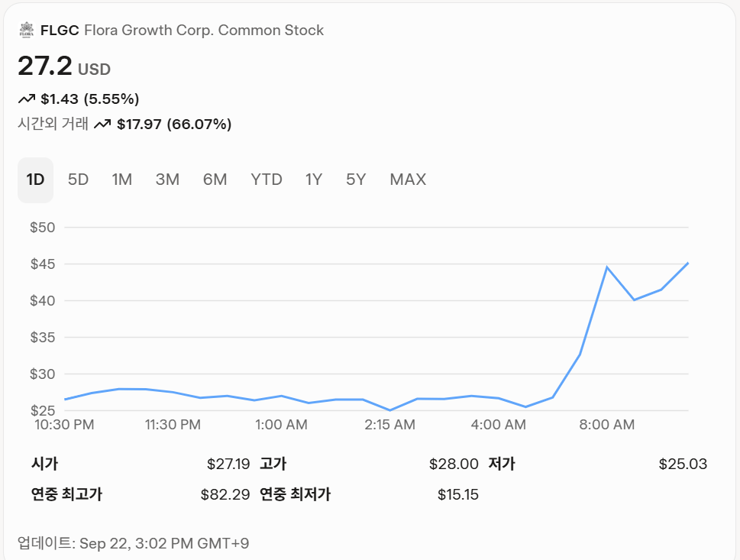The image size is (740, 560).
Task: Click the $1.43 (5.55%) change value
Action: tap(89, 99)
